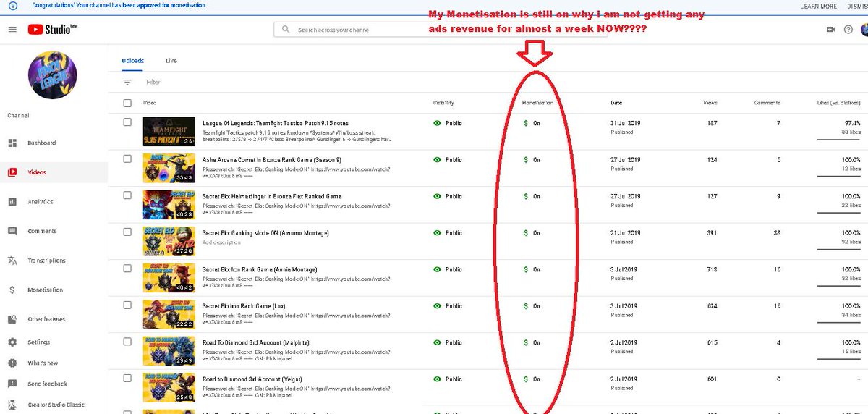Click the Annie Montage video thumbnail
868x414 pixels.
coord(169,278)
